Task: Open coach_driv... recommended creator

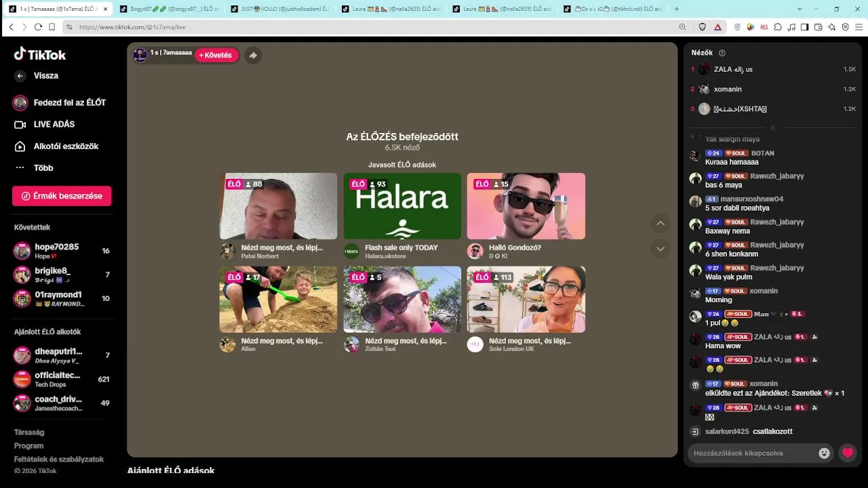Action: pos(62,403)
